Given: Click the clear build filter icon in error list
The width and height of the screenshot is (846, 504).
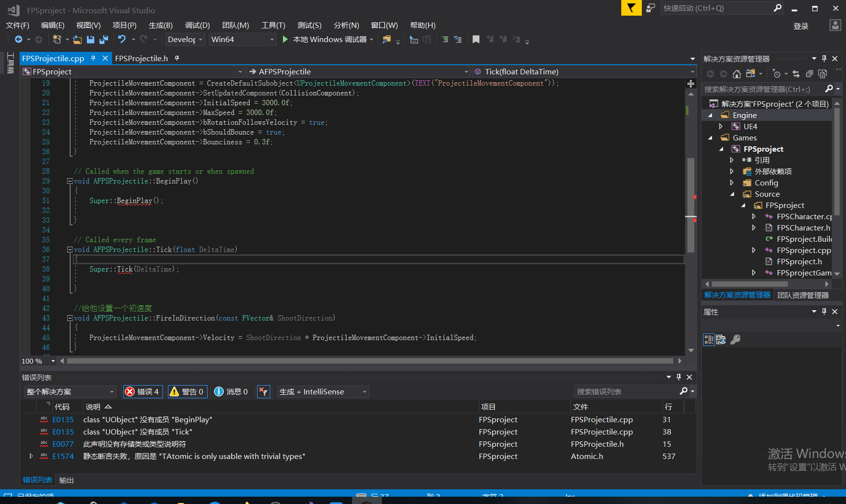Looking at the screenshot, I should (263, 391).
